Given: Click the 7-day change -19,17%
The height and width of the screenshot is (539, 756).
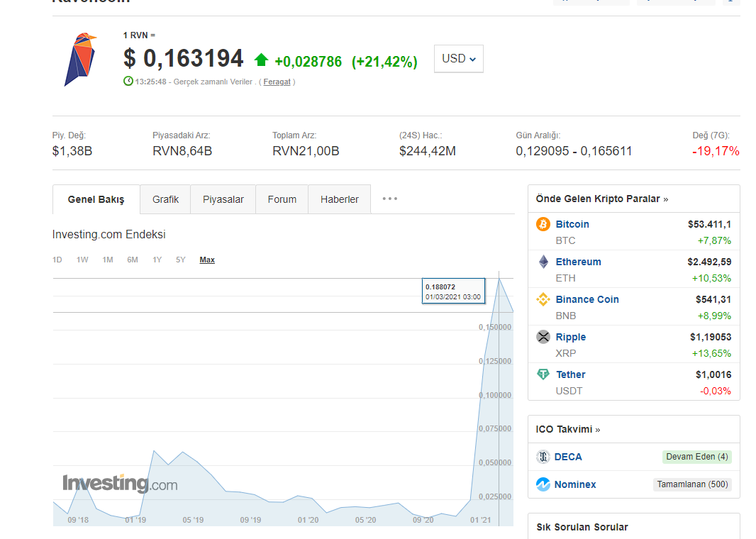Looking at the screenshot, I should tap(716, 151).
